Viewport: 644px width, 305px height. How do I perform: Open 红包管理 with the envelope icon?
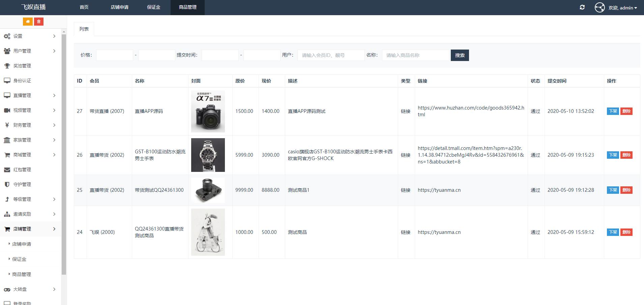click(22, 170)
